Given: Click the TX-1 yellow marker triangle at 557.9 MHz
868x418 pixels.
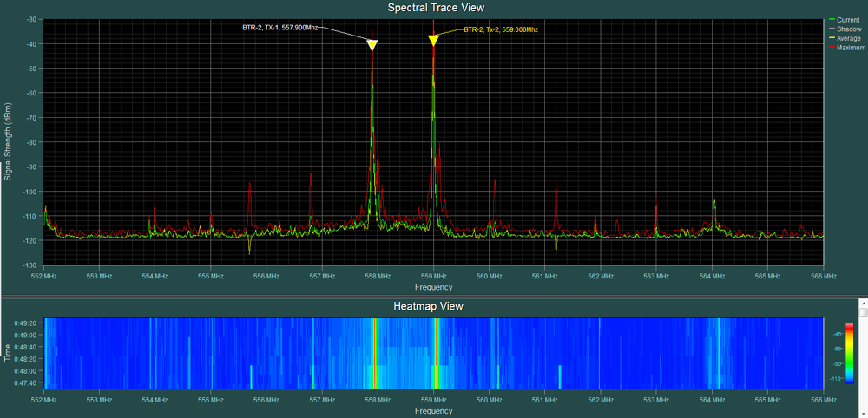Looking at the screenshot, I should (372, 45).
